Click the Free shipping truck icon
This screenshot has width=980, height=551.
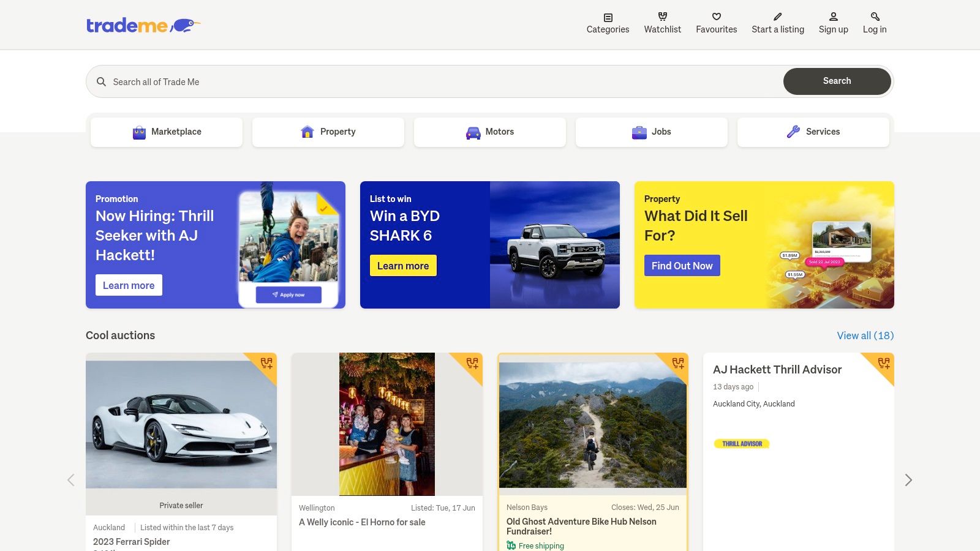(x=511, y=545)
